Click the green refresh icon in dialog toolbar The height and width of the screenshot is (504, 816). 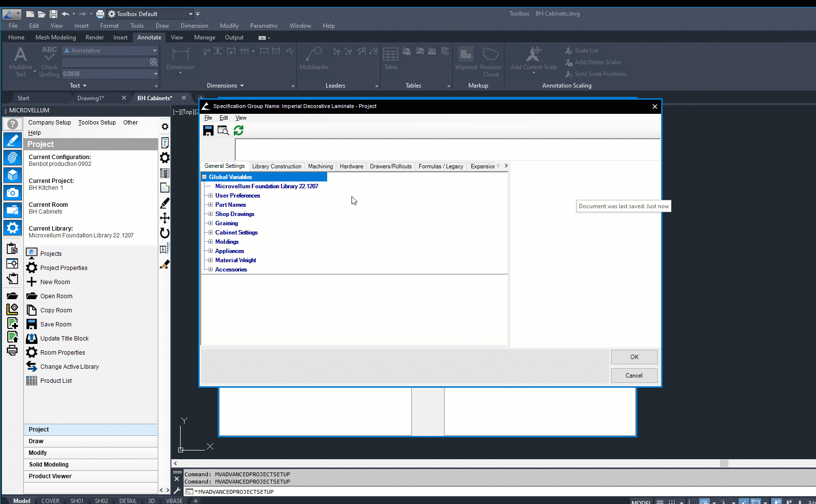(x=239, y=130)
